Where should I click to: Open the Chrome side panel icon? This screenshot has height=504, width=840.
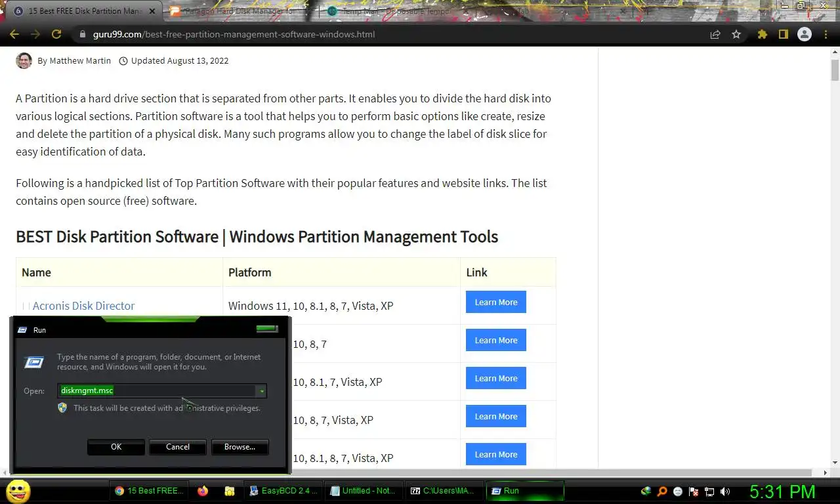tap(783, 34)
